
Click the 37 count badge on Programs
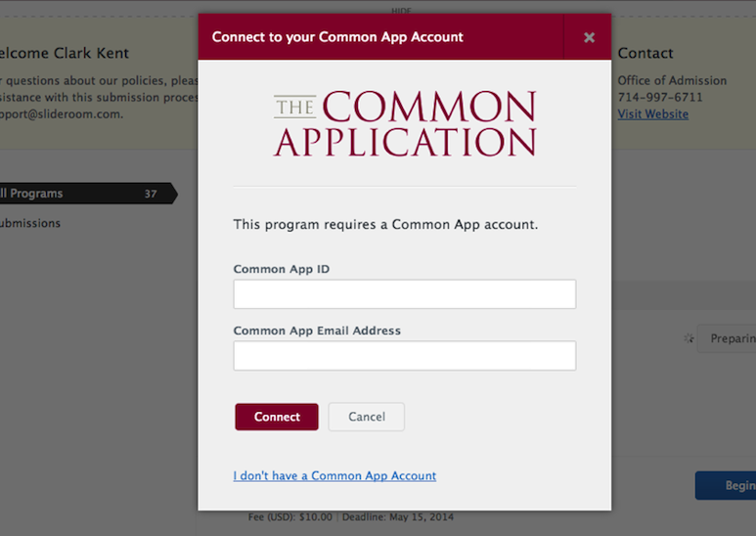tap(151, 194)
